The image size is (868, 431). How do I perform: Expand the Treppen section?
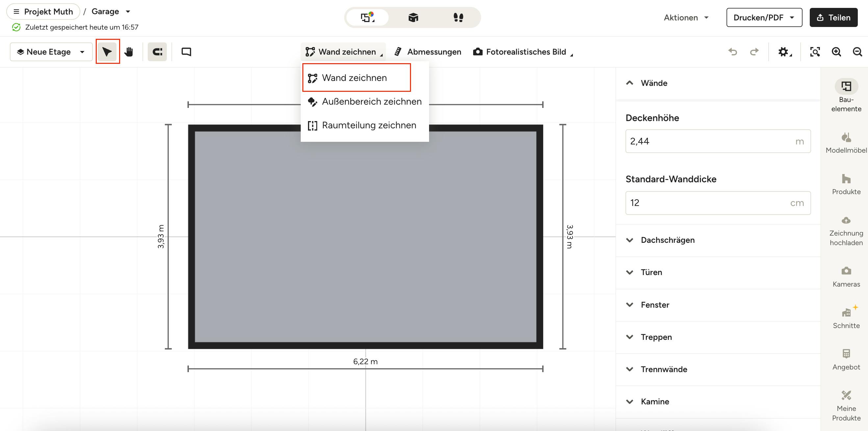[718, 337]
